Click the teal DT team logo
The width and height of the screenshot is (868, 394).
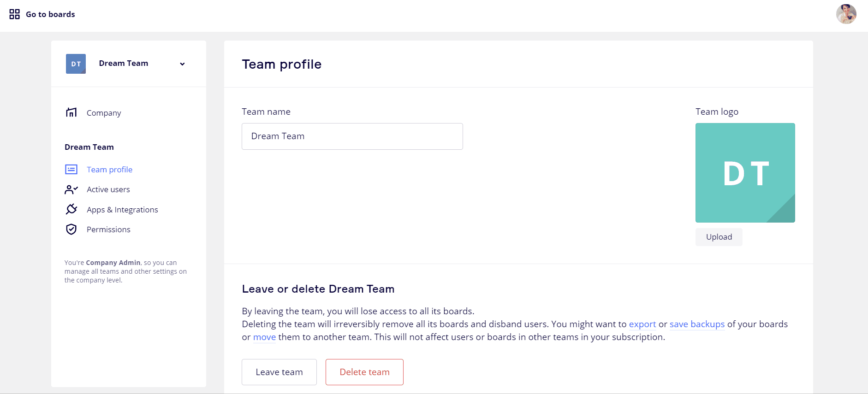tap(745, 173)
